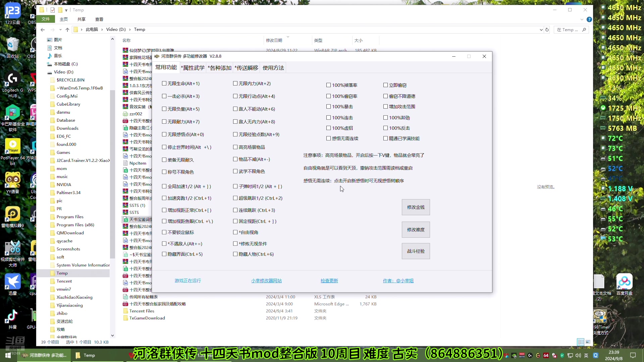
Task: Open the 作者: @小幸姐 link
Action: [398, 281]
